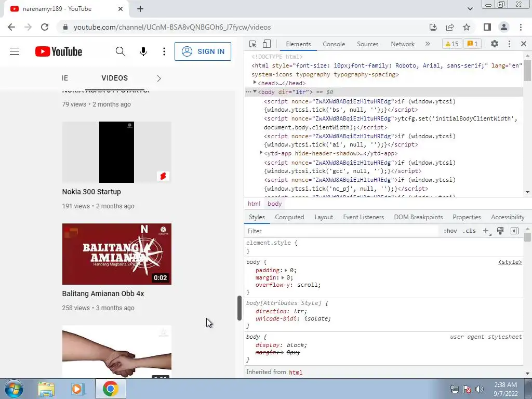Open YouTube search

pos(121,51)
